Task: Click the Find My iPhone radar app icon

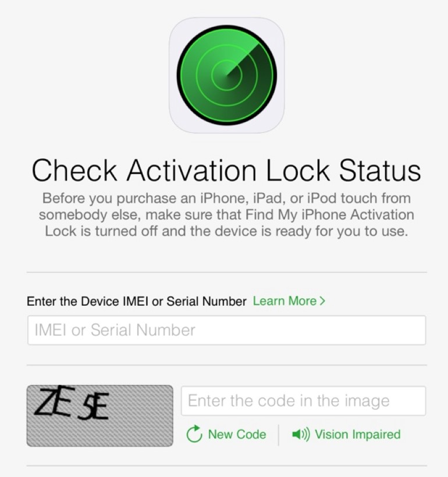Action: [x=227, y=75]
